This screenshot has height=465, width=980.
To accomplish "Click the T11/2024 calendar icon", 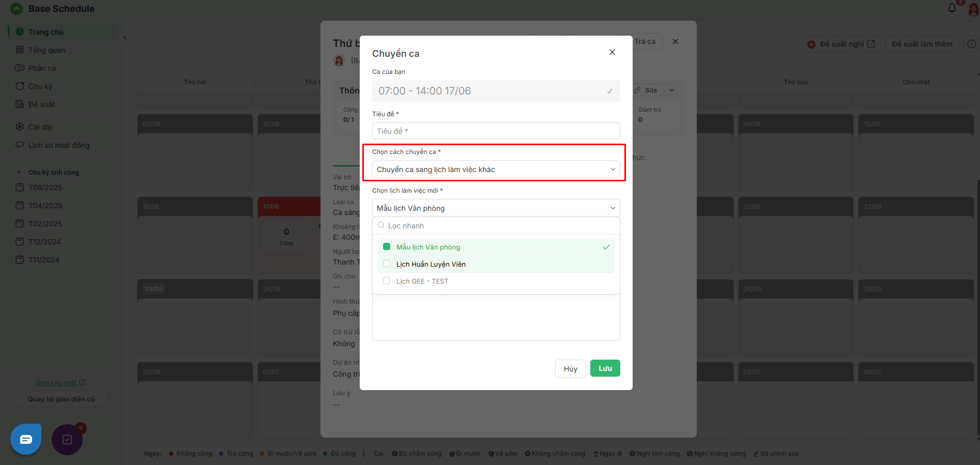I will tap(20, 260).
